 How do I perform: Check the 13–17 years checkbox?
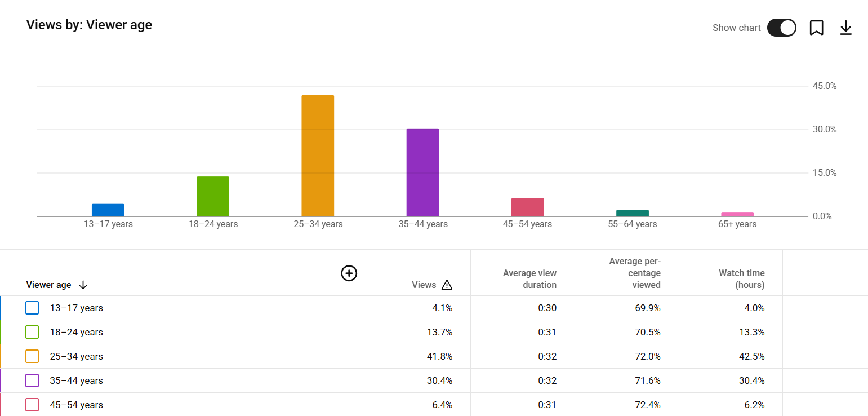click(x=32, y=308)
